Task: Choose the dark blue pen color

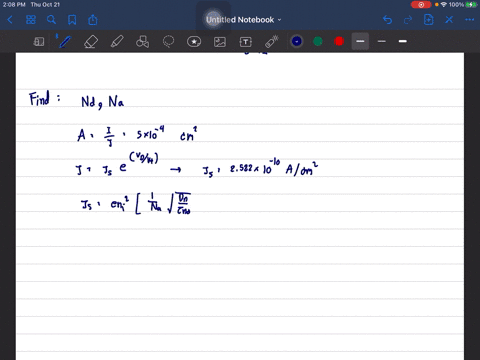Action: pyautogui.click(x=297, y=41)
